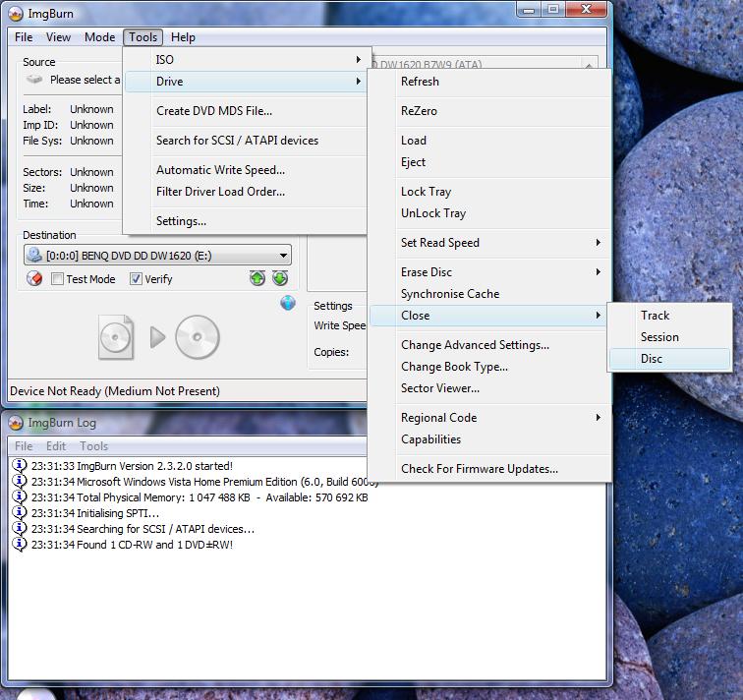Expand the Close submenu entry

tap(488, 316)
